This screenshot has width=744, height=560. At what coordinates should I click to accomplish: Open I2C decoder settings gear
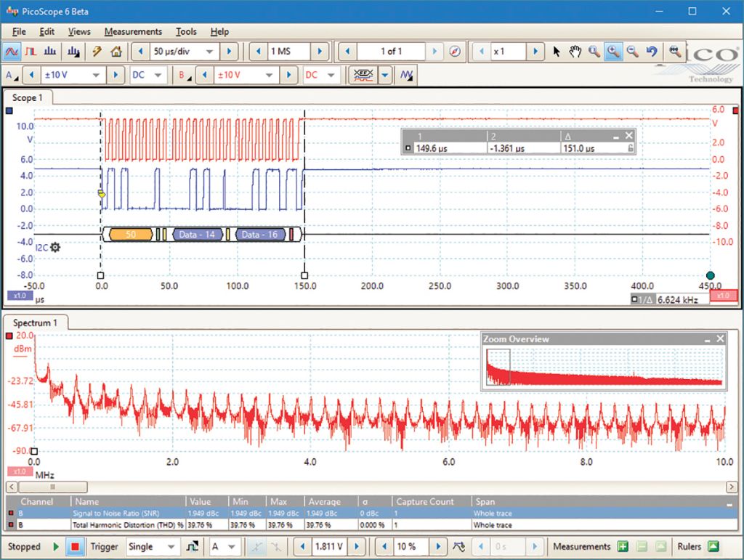pos(55,248)
